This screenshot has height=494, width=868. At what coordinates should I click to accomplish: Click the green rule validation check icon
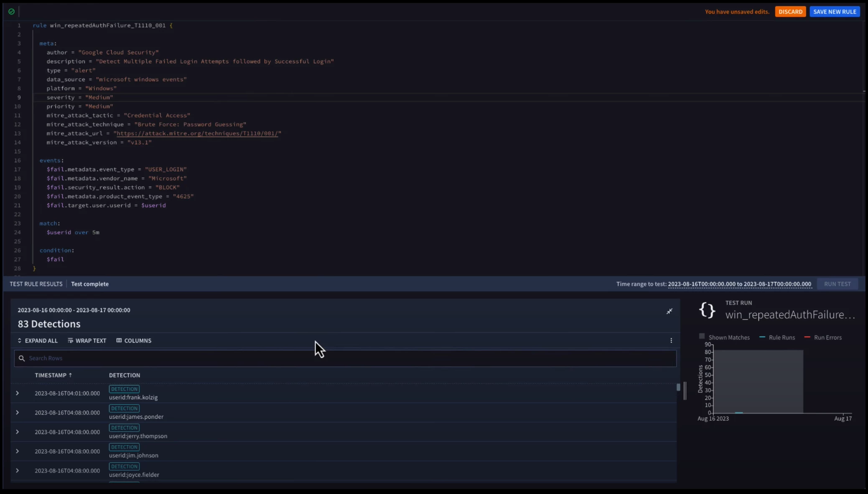click(11, 12)
